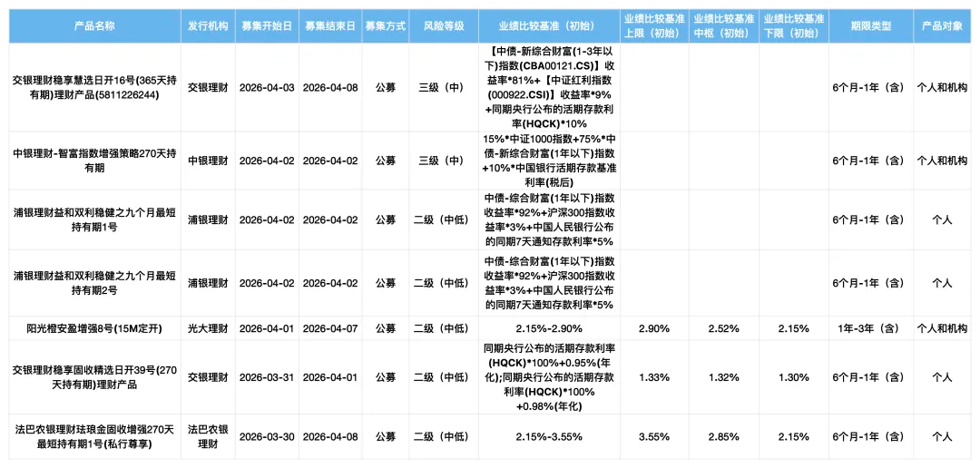Click end date 2026-04-07
Image resolution: width=980 pixels, height=468 pixels.
coord(330,328)
